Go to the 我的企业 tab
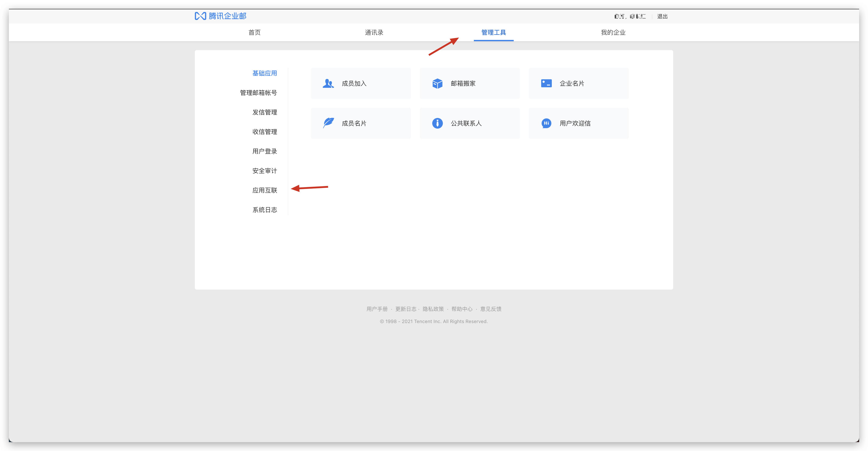868x451 pixels. 613,32
